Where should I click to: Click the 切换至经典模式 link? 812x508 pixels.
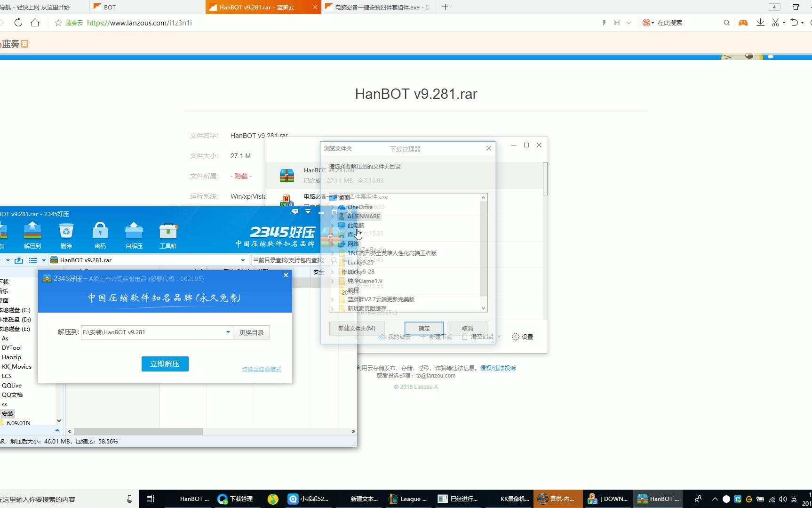click(262, 369)
